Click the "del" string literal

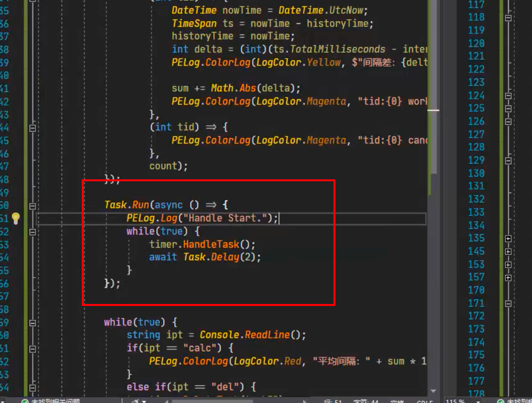point(225,387)
